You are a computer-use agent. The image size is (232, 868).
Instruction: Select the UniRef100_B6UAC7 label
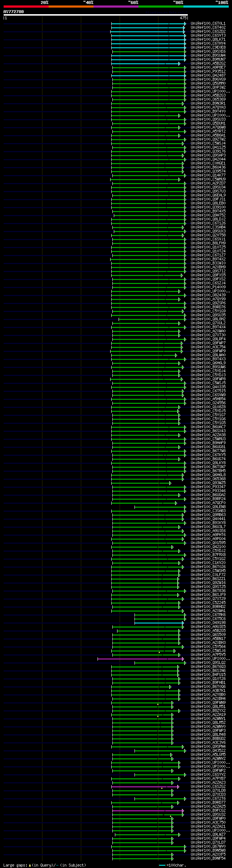[208, 427]
